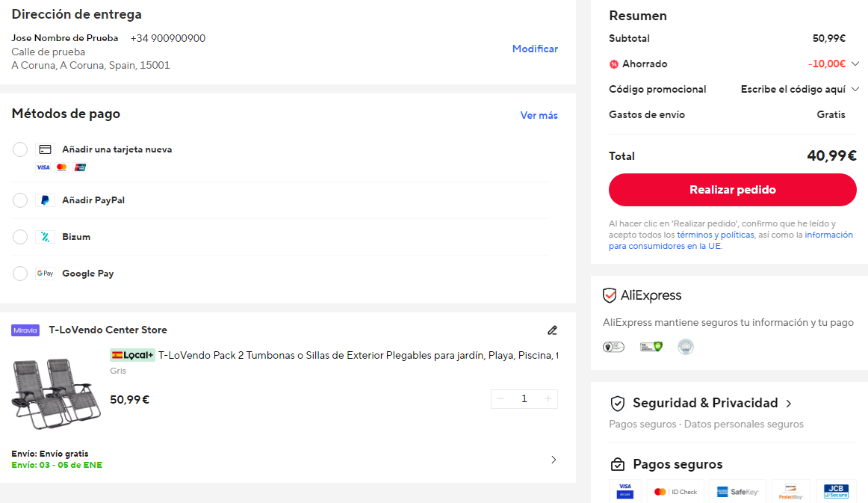Click the UnionPay logo under new card

click(x=80, y=167)
